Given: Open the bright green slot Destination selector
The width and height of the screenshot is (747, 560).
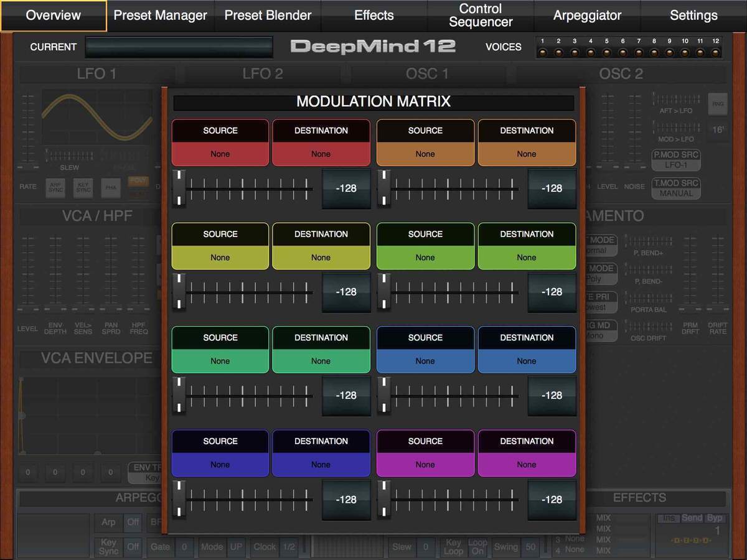Looking at the screenshot, I should click(x=527, y=246).
